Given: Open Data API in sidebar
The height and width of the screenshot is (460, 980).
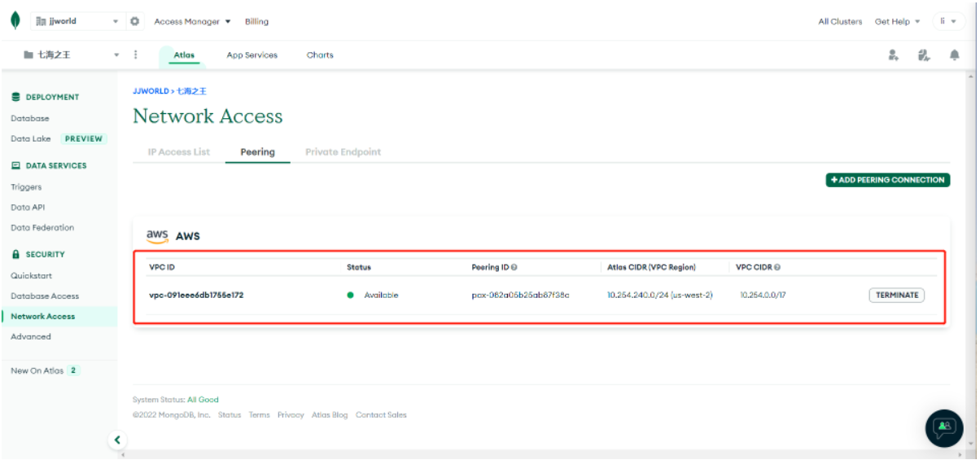Looking at the screenshot, I should 28,207.
